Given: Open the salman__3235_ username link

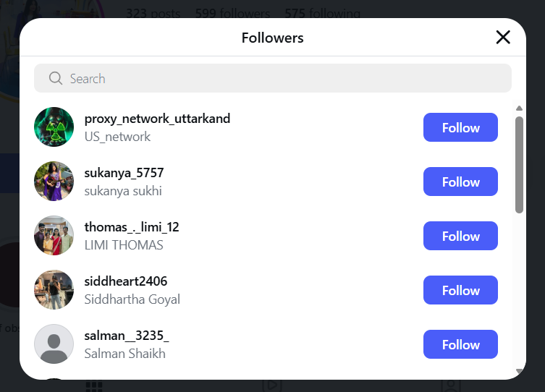Looking at the screenshot, I should [127, 336].
